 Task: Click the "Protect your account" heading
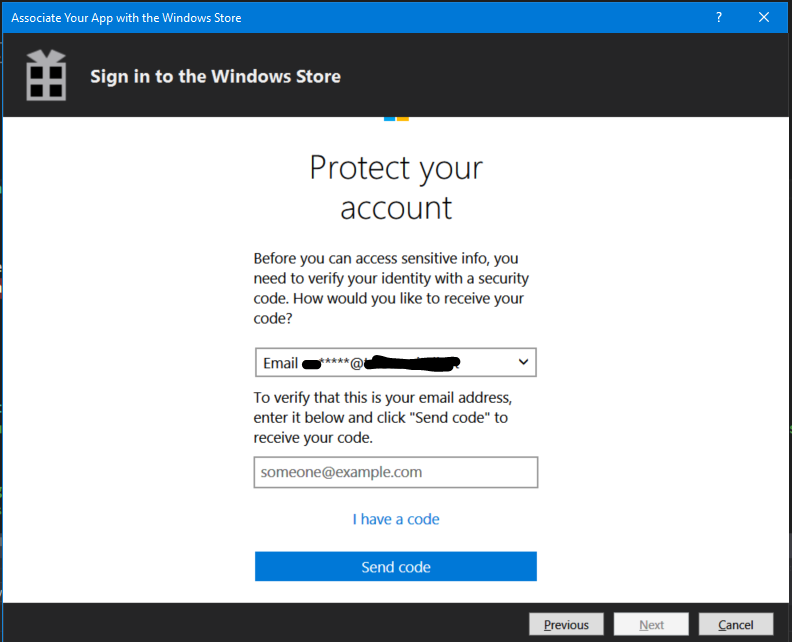click(x=396, y=187)
